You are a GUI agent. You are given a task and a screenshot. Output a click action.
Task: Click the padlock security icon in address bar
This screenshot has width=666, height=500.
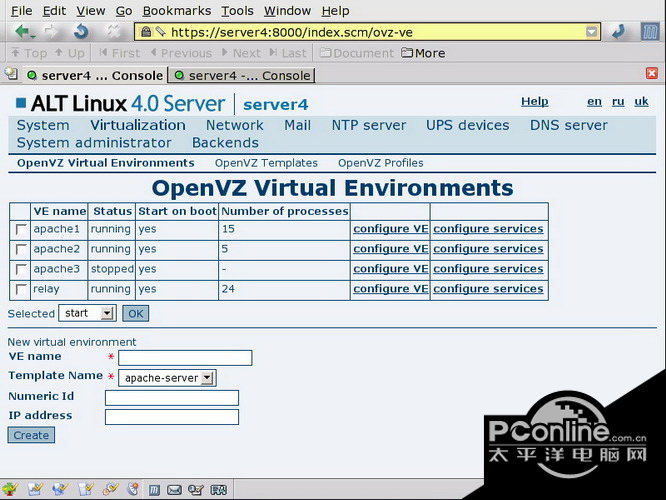click(x=146, y=32)
